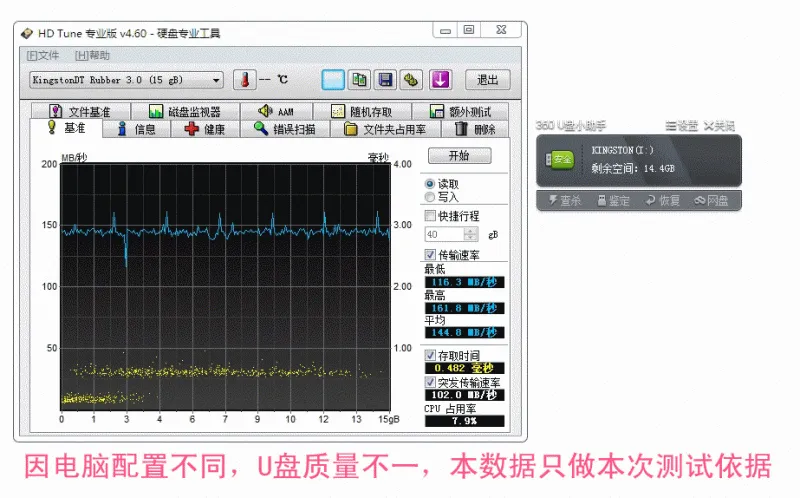Open the 帮助 menu
The width and height of the screenshot is (800, 498).
click(x=92, y=56)
